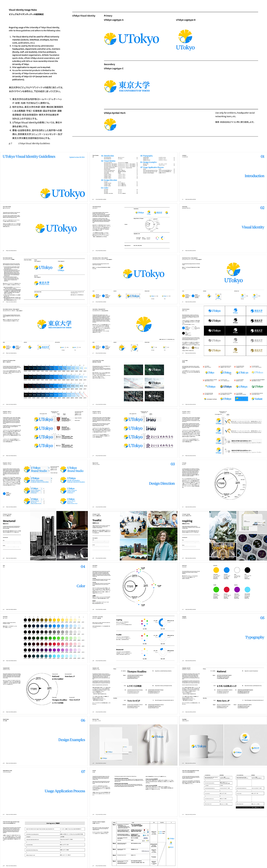267x868 pixels.
Task: Click the purple secondary color circle
Action: click(237, 589)
